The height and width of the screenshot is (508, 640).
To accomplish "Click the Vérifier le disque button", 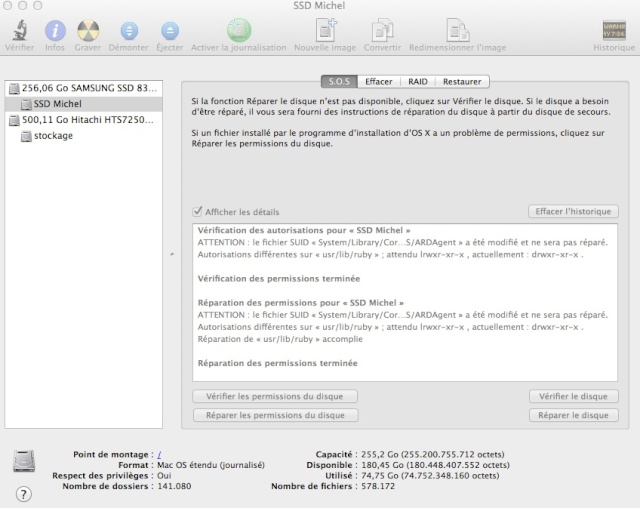I will [573, 396].
